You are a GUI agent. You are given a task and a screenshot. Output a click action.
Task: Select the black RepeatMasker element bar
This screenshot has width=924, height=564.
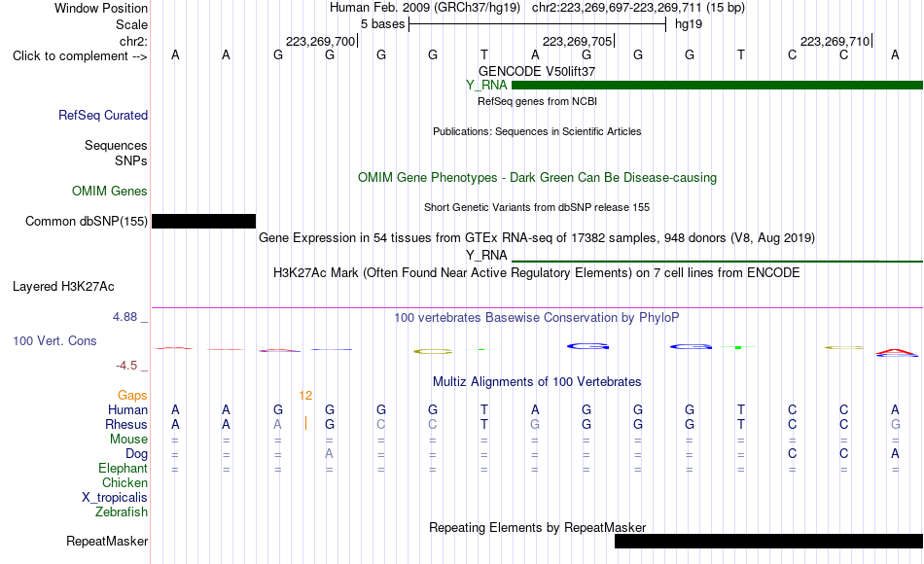(768, 541)
